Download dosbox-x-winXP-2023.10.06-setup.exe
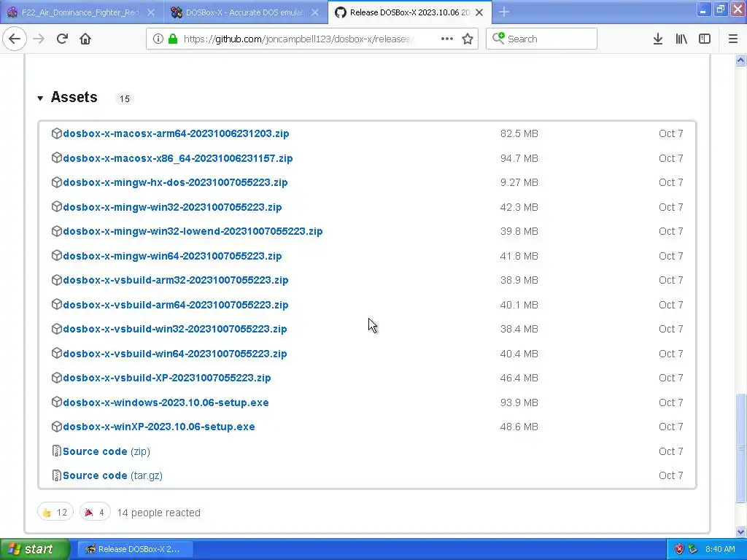This screenshot has height=560, width=747. pos(159,427)
